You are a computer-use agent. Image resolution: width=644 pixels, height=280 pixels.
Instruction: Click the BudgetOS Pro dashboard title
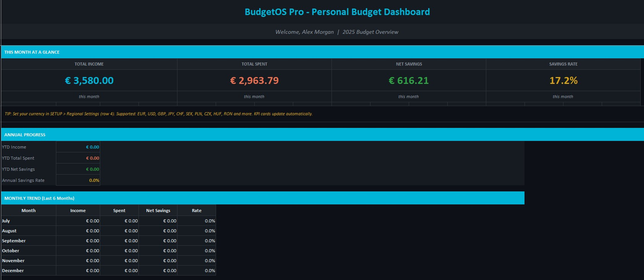click(337, 12)
